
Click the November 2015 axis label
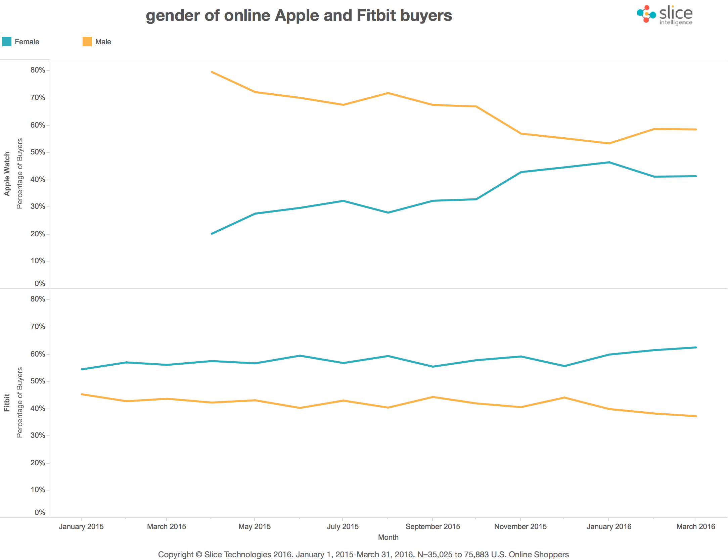point(520,526)
